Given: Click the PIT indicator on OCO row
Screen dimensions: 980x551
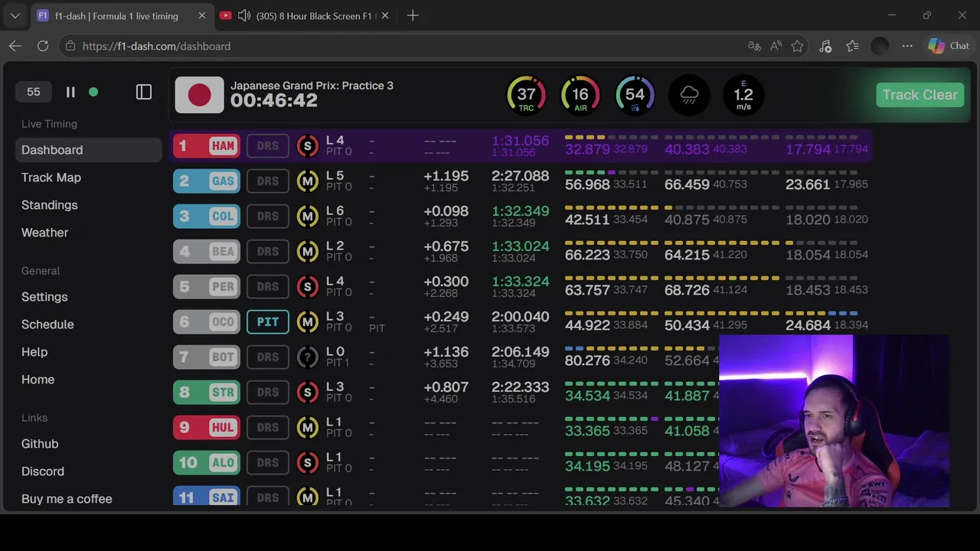Looking at the screenshot, I should pos(268,321).
